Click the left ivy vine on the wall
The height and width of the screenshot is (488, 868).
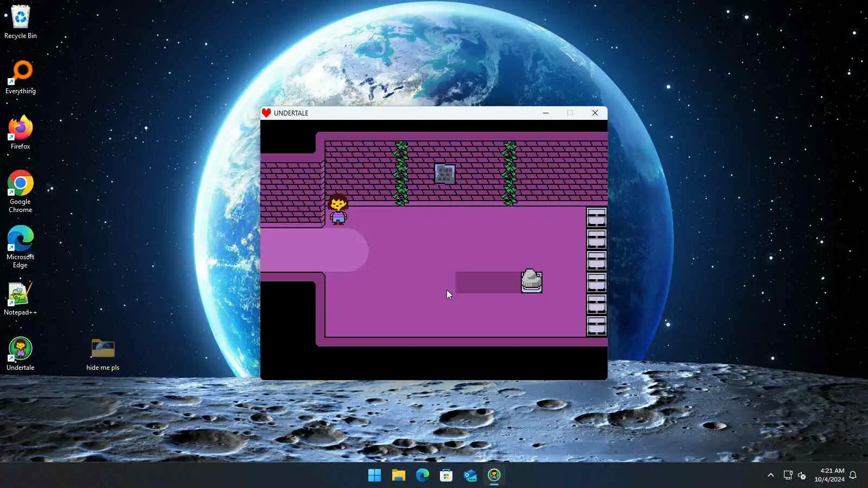pos(401,173)
